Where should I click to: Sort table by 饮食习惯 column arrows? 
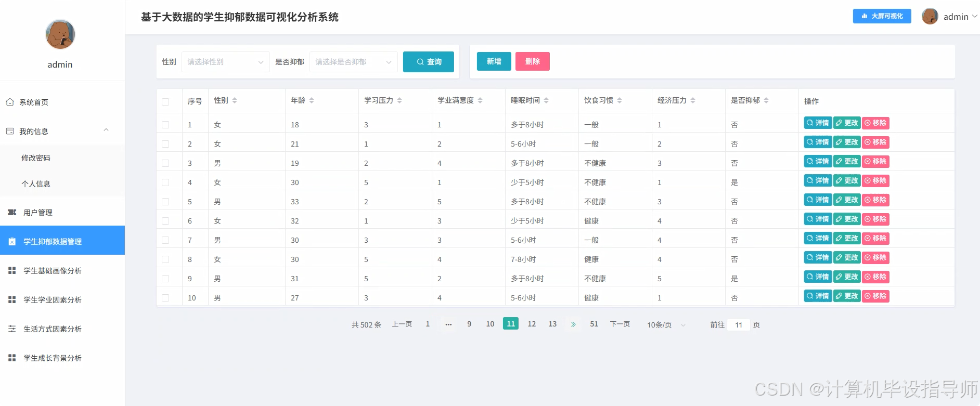[x=620, y=100]
